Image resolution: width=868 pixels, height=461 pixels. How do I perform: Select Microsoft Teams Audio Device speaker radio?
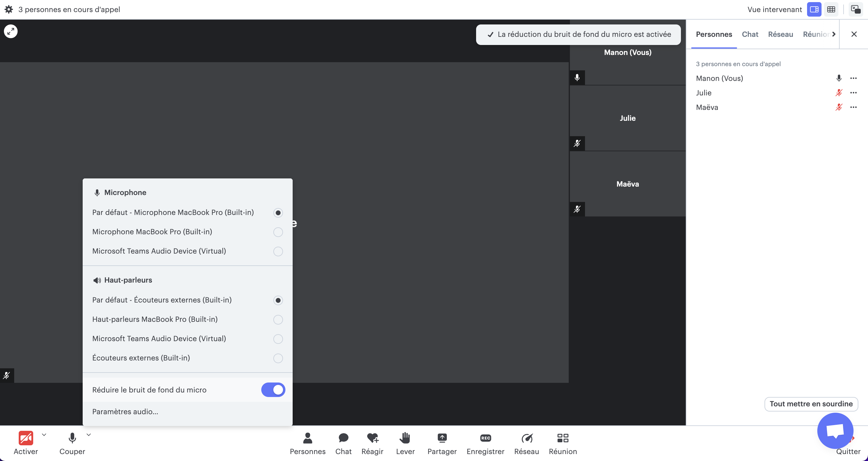278,339
